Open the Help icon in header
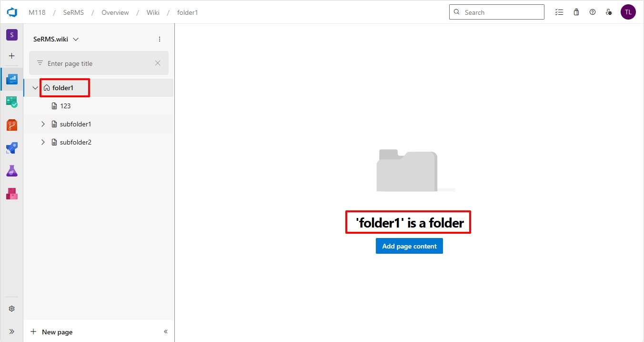Viewport: 644px width, 342px height. [593, 12]
